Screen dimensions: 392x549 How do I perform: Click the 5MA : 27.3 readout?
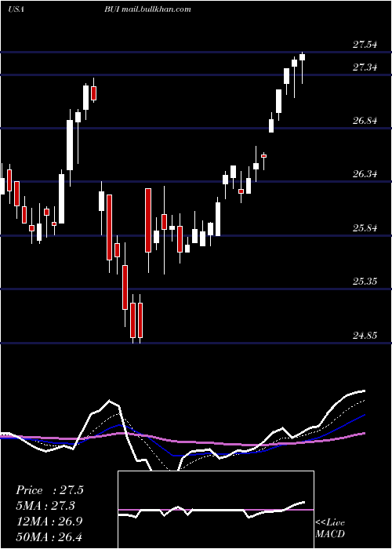[45, 506]
